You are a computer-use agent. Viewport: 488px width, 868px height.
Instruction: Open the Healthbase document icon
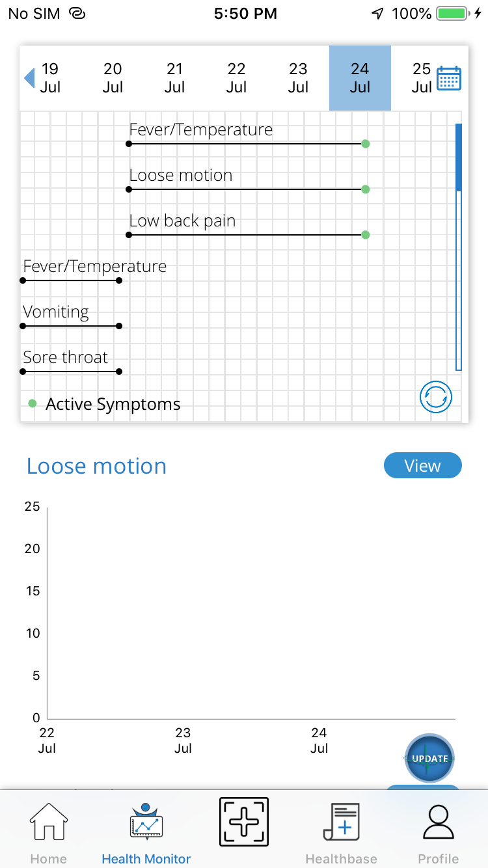[x=341, y=822]
